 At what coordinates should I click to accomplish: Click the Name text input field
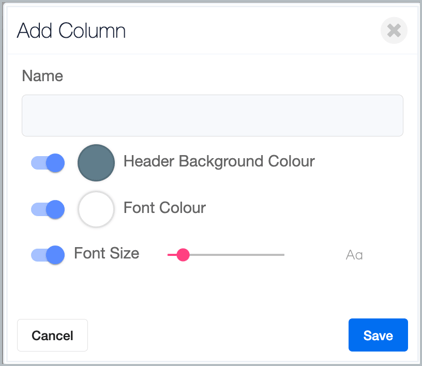[x=212, y=116]
